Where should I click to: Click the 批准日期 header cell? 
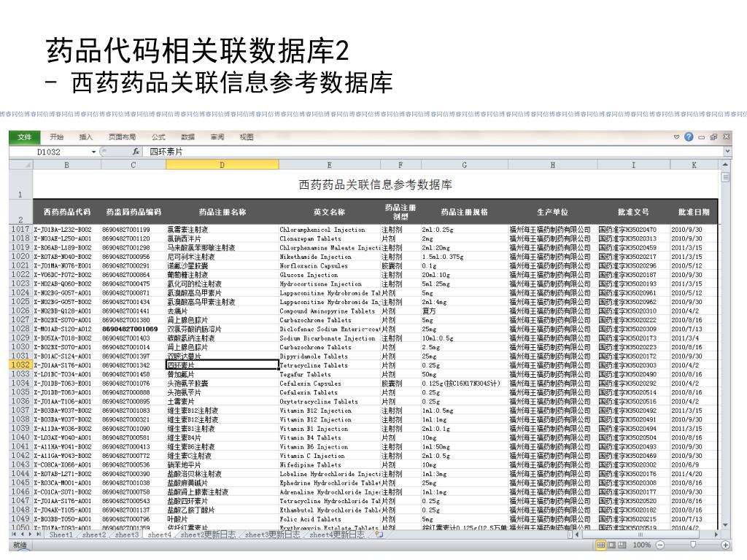pyautogui.click(x=694, y=212)
